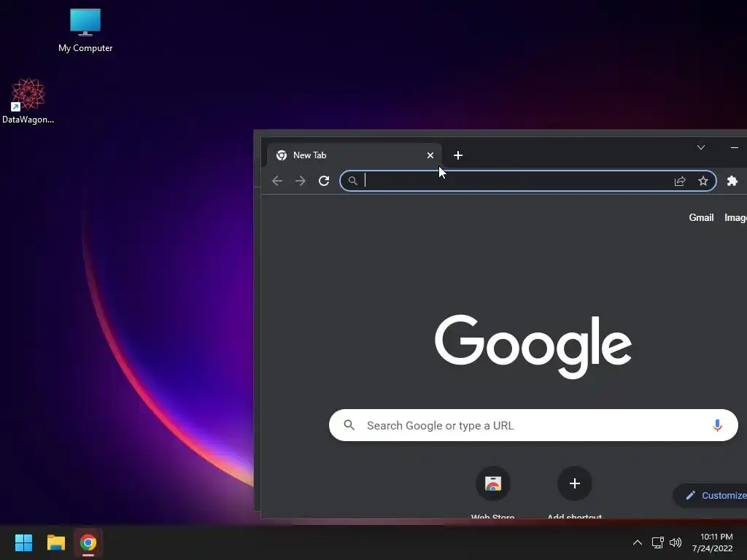Open the Gmail link

point(701,217)
